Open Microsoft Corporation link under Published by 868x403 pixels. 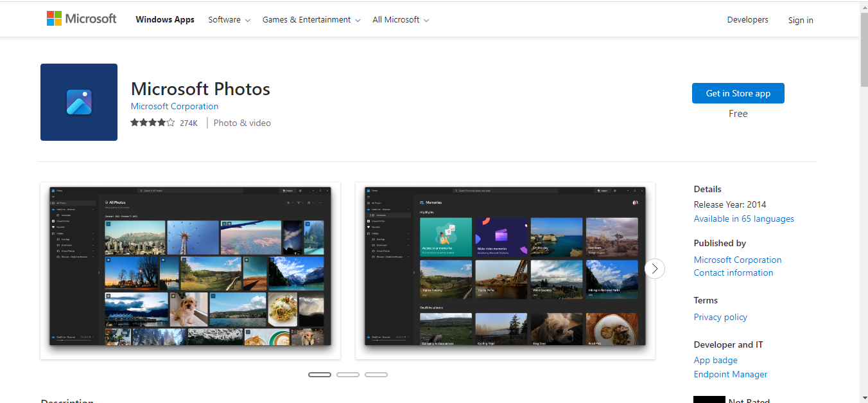pyautogui.click(x=738, y=260)
